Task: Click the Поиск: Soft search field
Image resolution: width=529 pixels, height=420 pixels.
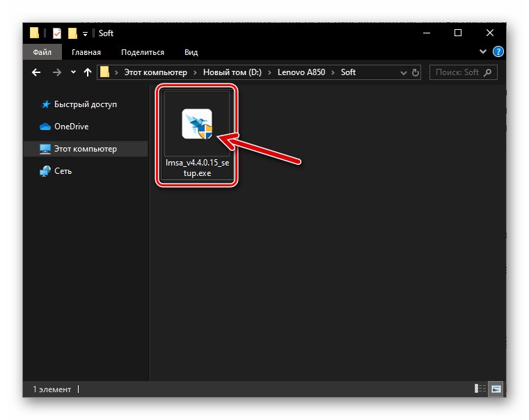Action: (x=463, y=72)
